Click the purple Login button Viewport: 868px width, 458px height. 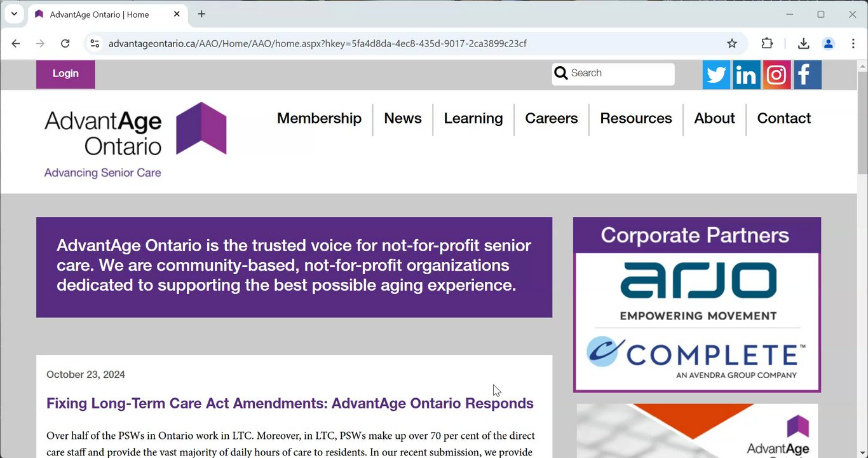[65, 74]
